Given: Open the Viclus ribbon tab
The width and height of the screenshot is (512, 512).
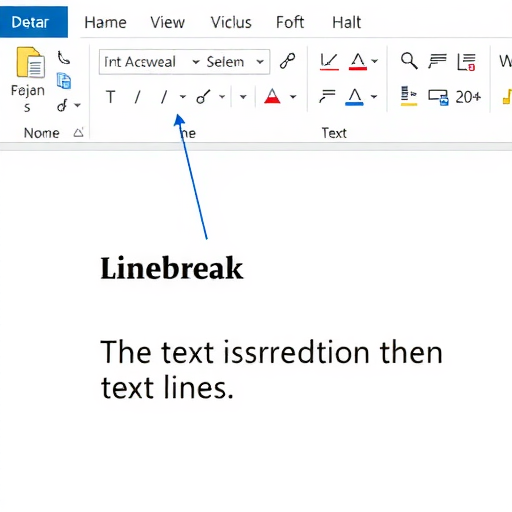Looking at the screenshot, I should point(231,23).
